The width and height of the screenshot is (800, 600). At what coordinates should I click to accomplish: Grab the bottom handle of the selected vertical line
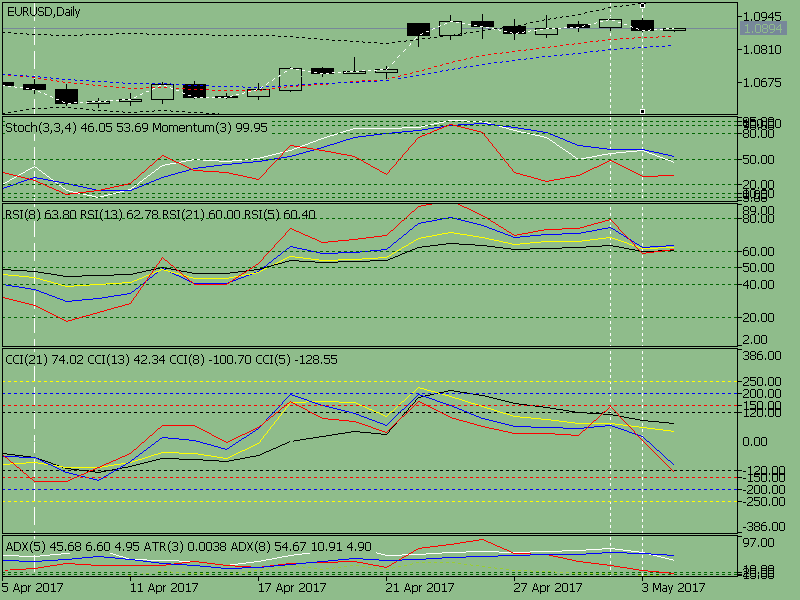pos(642,111)
